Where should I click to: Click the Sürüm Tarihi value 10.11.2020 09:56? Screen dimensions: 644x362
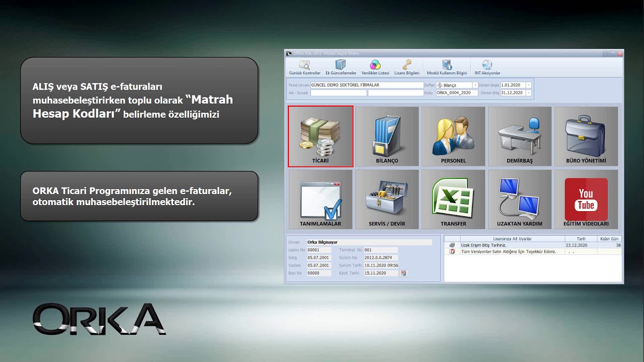coord(381,265)
